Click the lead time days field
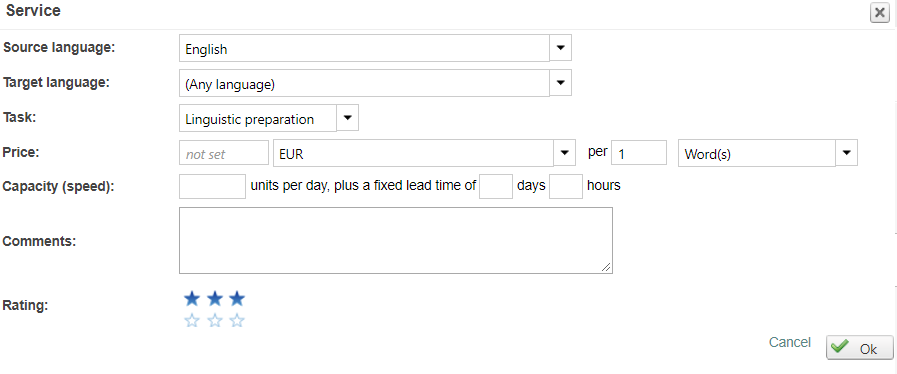 point(496,186)
